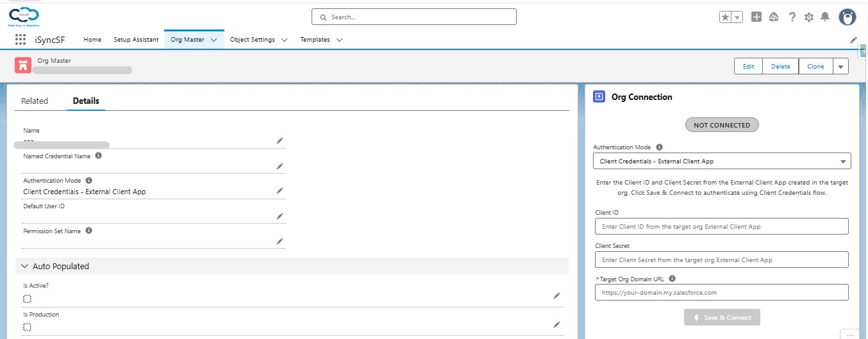
Task: Edit Named Credential Name via pencil icon
Action: click(x=280, y=166)
